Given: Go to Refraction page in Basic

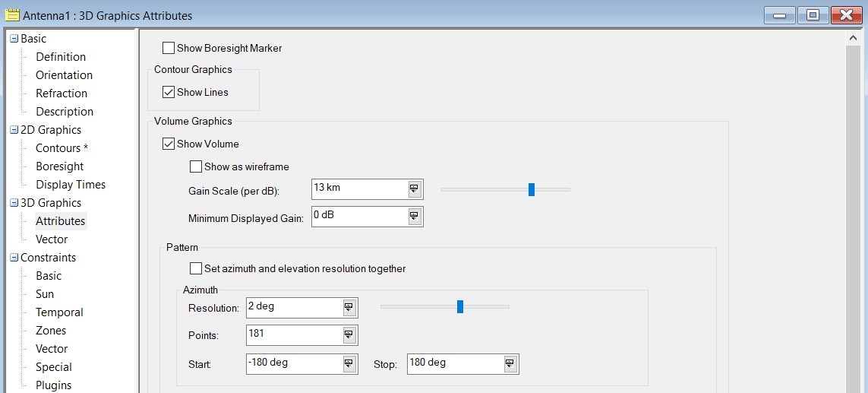Looking at the screenshot, I should (62, 93).
